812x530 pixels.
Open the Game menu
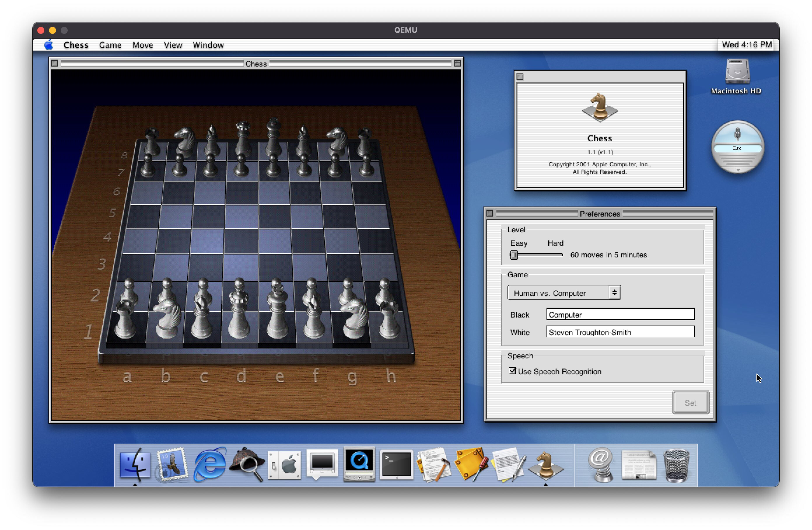point(110,45)
